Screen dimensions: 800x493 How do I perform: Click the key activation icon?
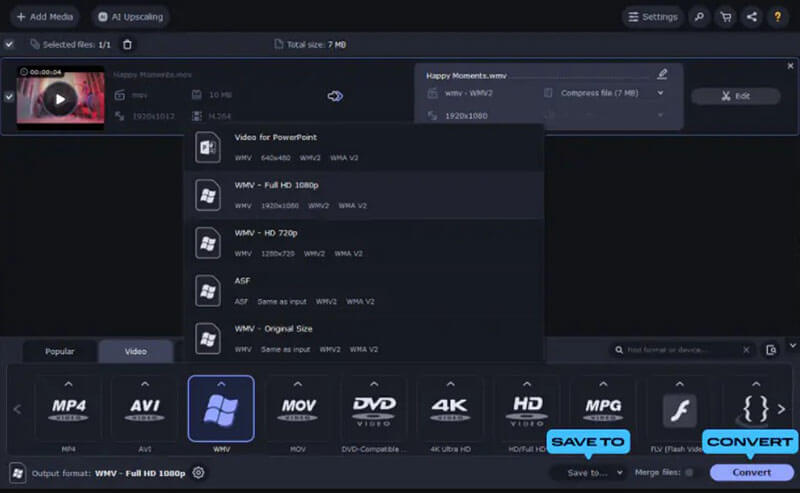tap(699, 17)
